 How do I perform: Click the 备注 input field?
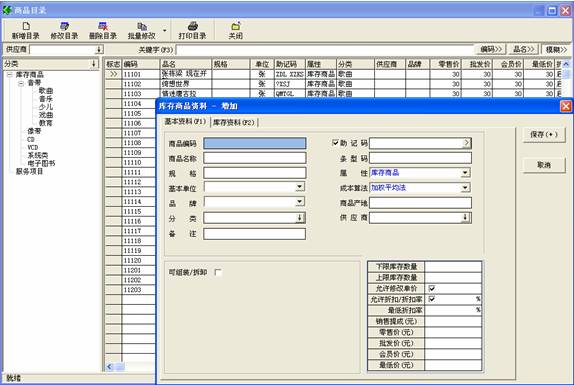pos(255,234)
